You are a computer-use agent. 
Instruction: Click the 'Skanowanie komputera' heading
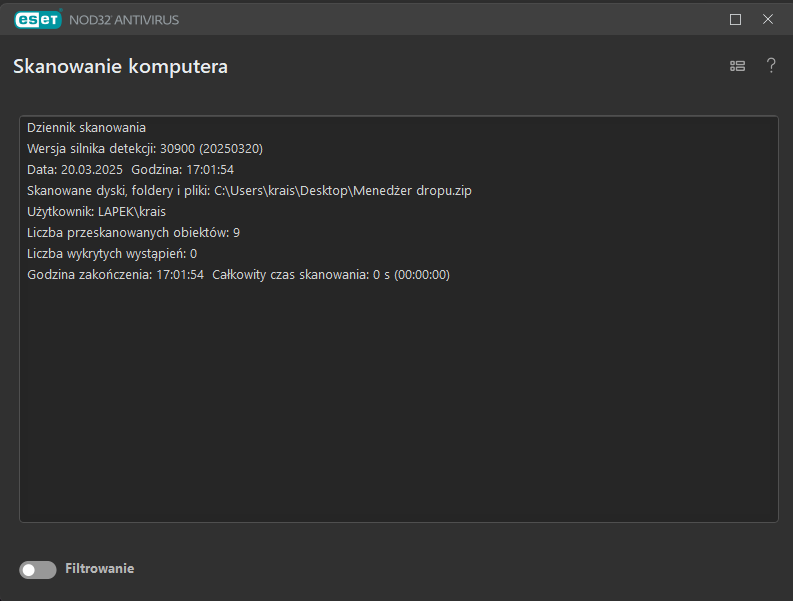pos(120,67)
